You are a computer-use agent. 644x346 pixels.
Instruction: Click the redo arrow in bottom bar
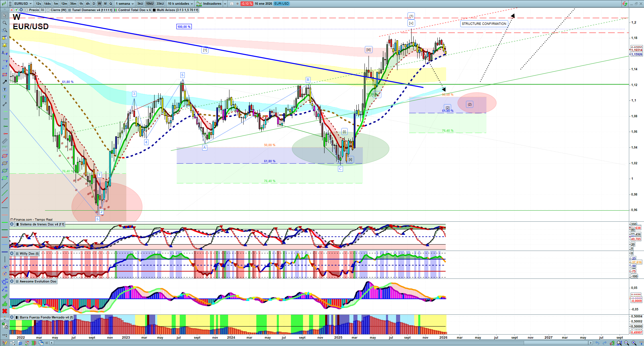point(604,343)
